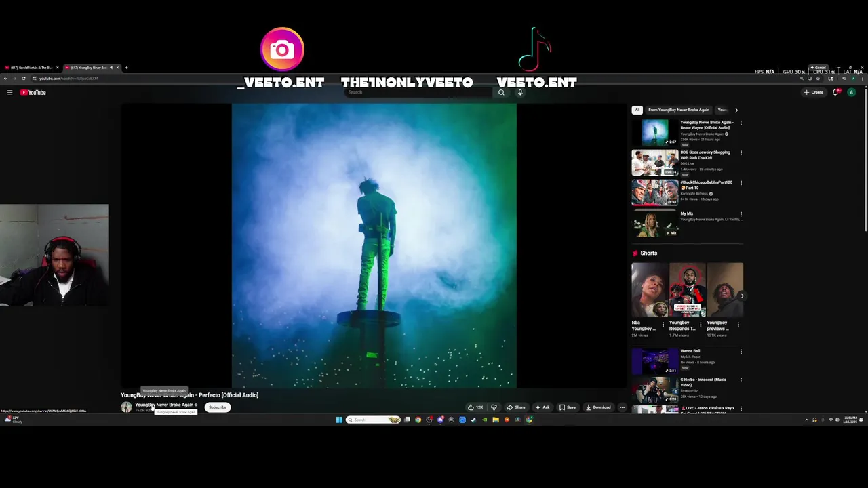Open File Explorer from the taskbar
The image size is (868, 488).
(495, 420)
